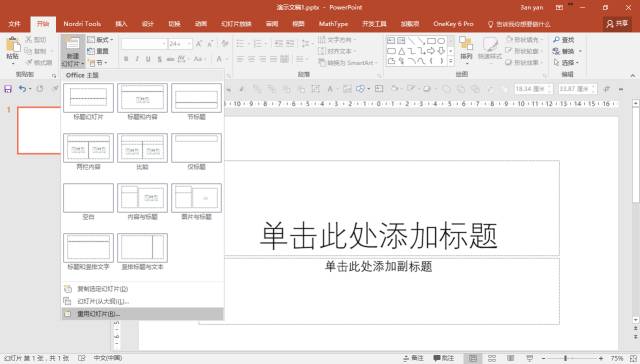640x364 pixels.
Task: Click Text Direction (文字方向) button
Action: 337,40
